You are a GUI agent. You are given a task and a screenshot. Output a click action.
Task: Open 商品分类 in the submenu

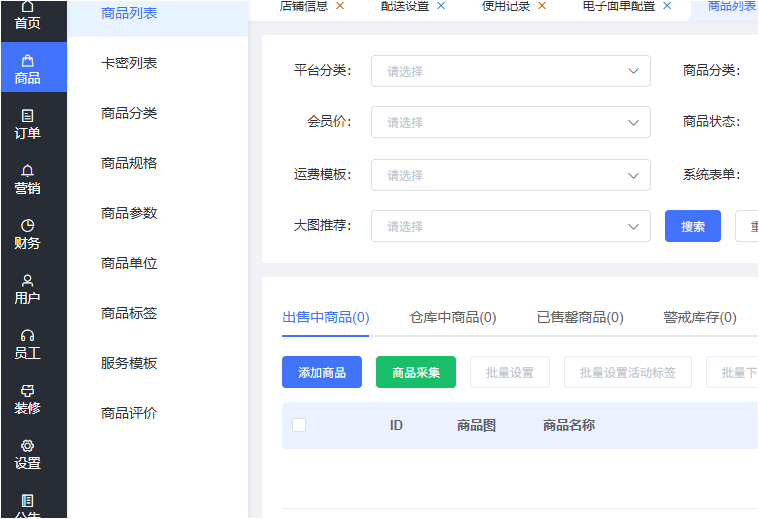pos(129,113)
